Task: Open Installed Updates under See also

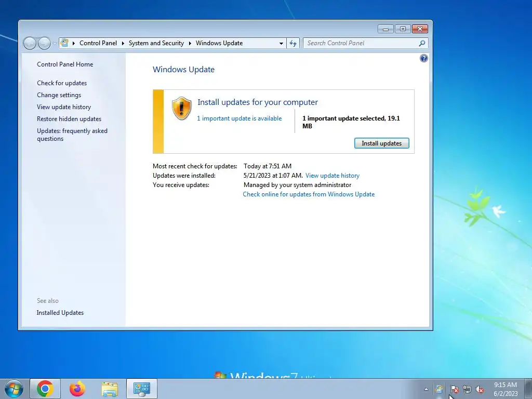Action: coord(60,313)
